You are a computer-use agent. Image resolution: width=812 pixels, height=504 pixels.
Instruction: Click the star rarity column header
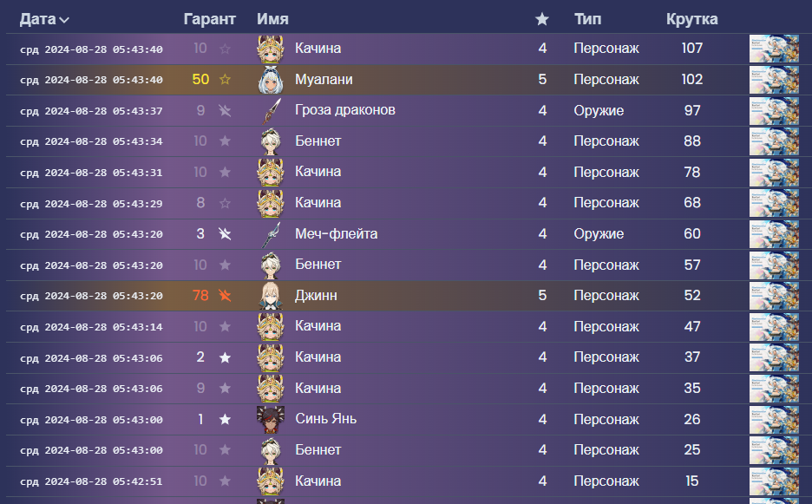pyautogui.click(x=542, y=19)
